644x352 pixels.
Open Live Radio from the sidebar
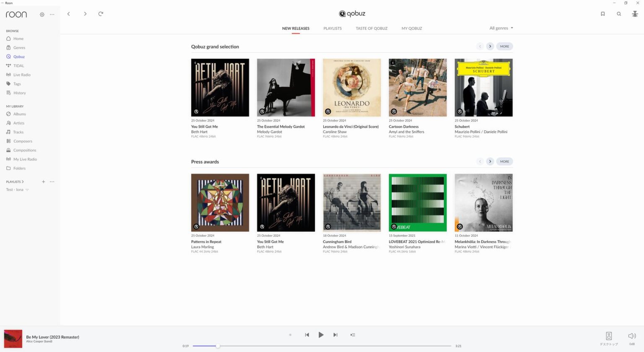[21, 75]
